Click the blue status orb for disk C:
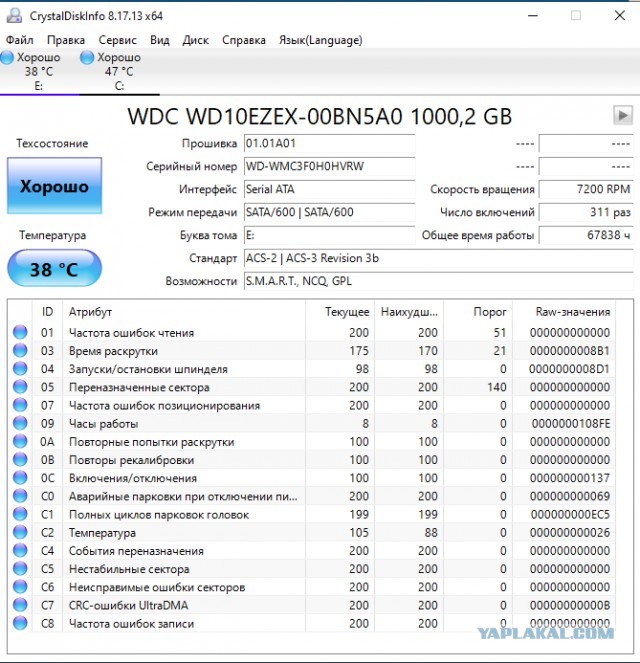Viewport: 640px width, 663px height. point(87,58)
